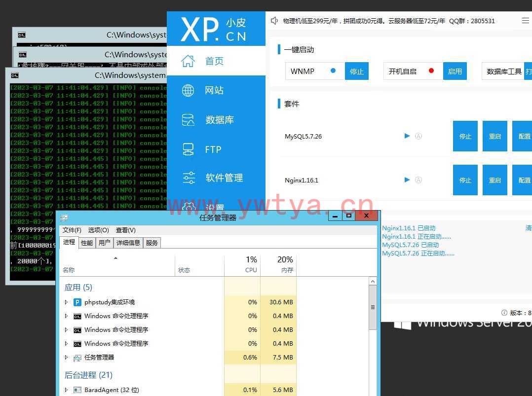Stop the Nginx1.16.1 service
Screen dimensions: 532x396
(465, 180)
